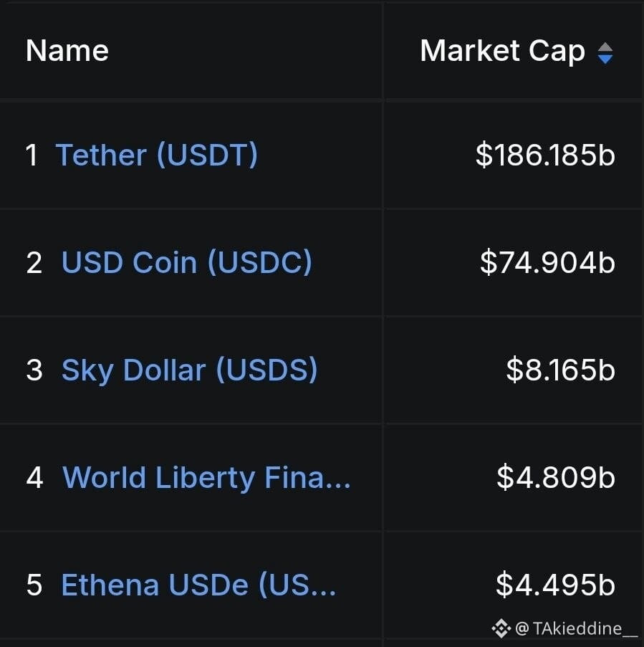Open the Sky Dollar (USDS) link

click(x=189, y=370)
